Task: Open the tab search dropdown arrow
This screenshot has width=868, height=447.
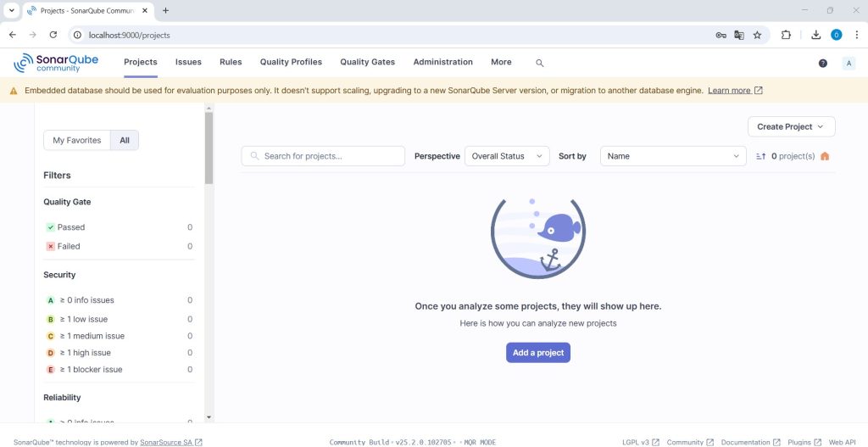Action: click(x=11, y=10)
